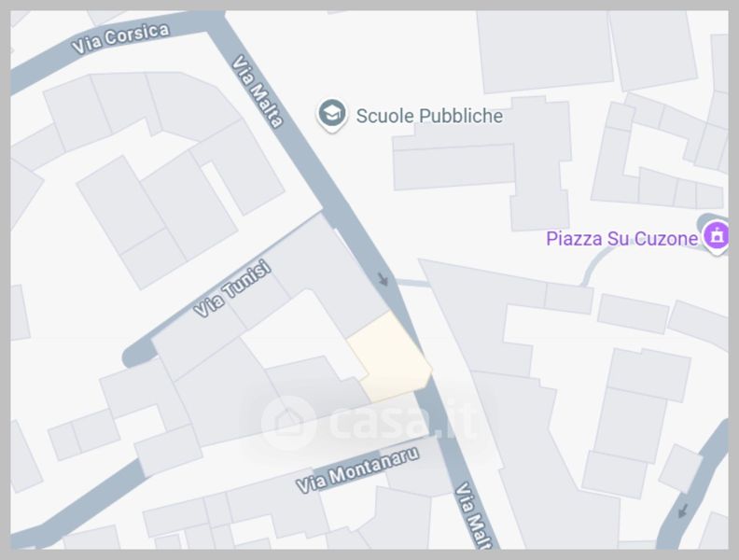Click the Scuole Pubbliche school pin icon

click(x=332, y=115)
